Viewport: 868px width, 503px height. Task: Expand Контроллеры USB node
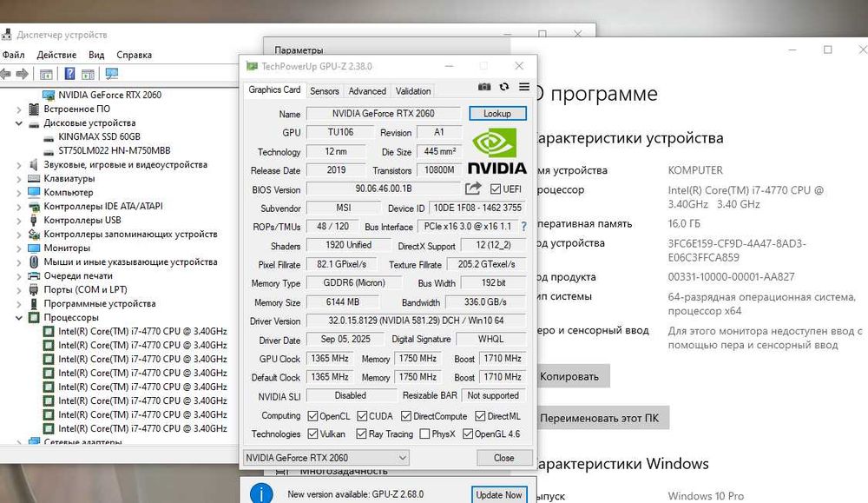(x=19, y=221)
